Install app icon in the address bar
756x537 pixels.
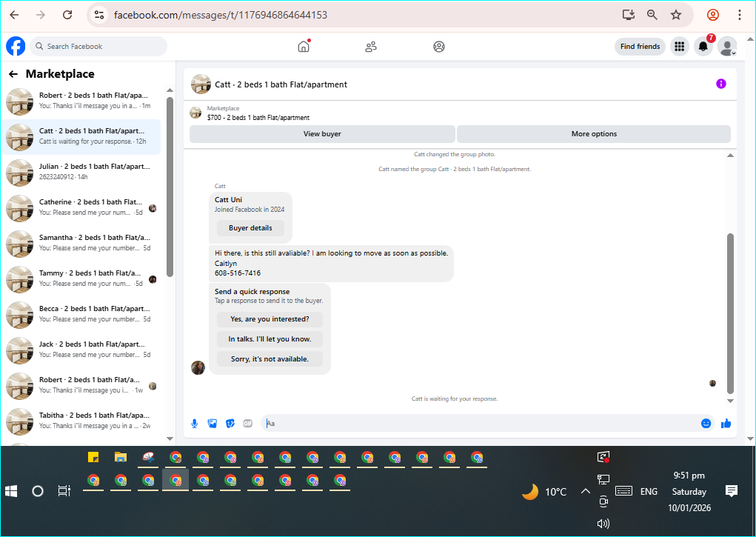pos(628,15)
